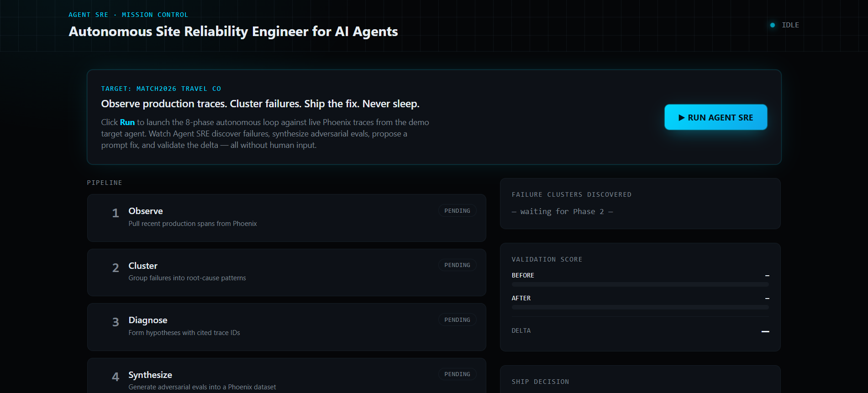
Task: Click the DELTA score value dash
Action: coord(765,331)
